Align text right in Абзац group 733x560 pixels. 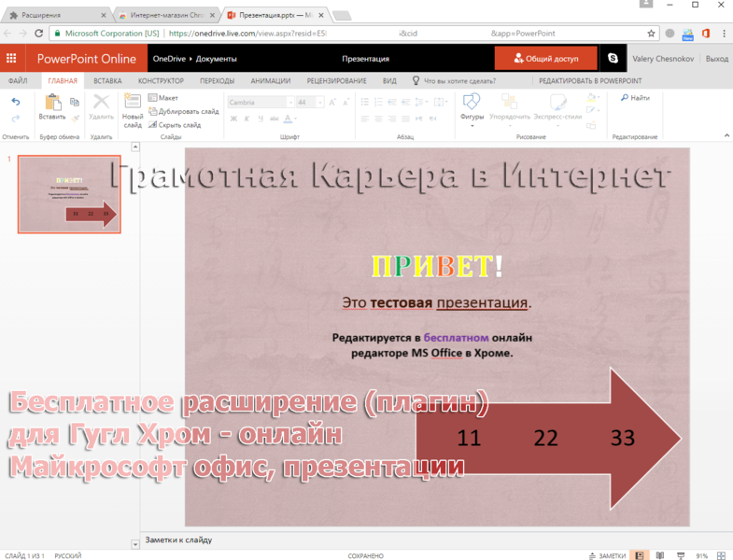click(392, 119)
